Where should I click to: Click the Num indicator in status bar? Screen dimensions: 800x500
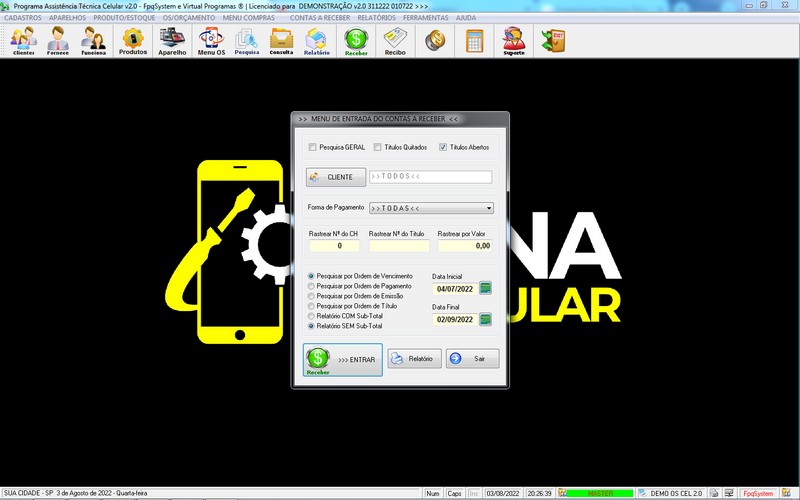(x=433, y=493)
